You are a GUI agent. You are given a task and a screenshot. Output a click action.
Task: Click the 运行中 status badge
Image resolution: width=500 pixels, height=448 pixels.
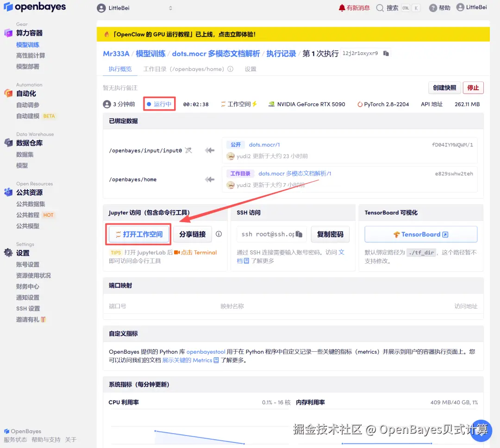coord(159,104)
